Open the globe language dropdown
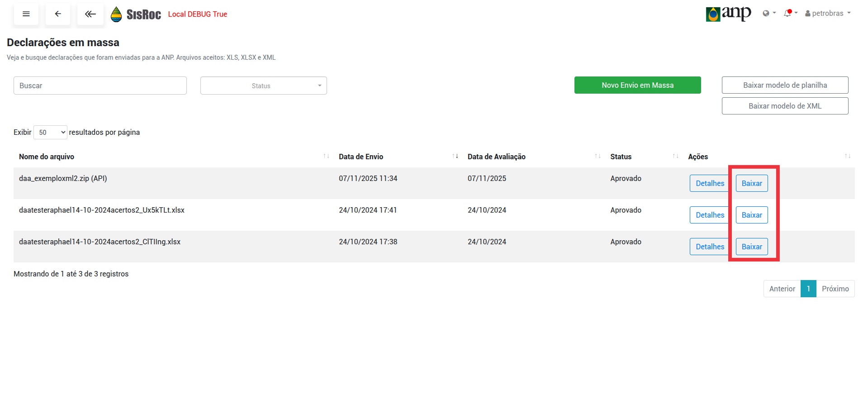868x409 pixels. (x=768, y=14)
